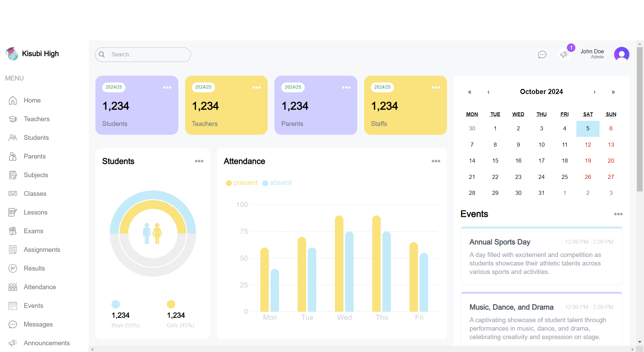The image size is (644, 352).
Task: Click the Home icon in sidebar
Action: (13, 100)
